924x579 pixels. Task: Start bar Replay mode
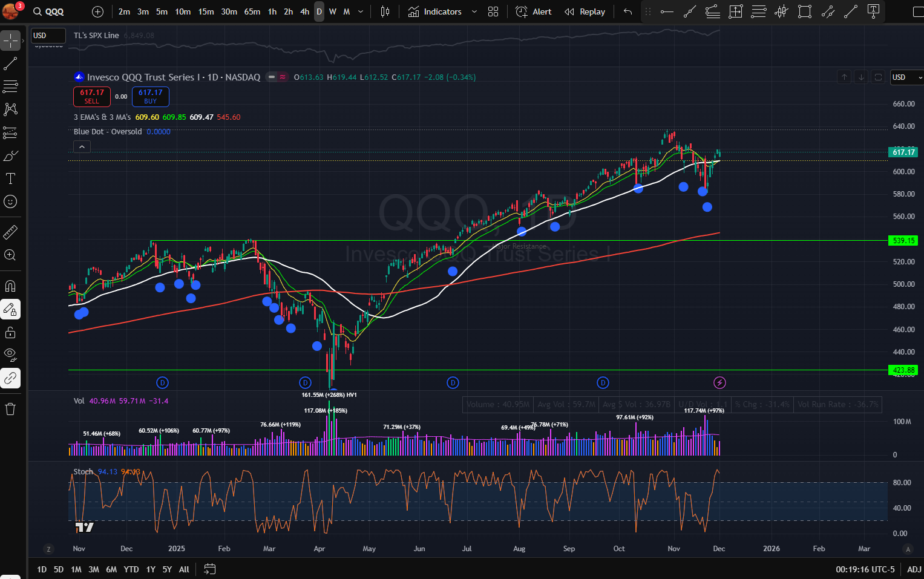(x=585, y=11)
